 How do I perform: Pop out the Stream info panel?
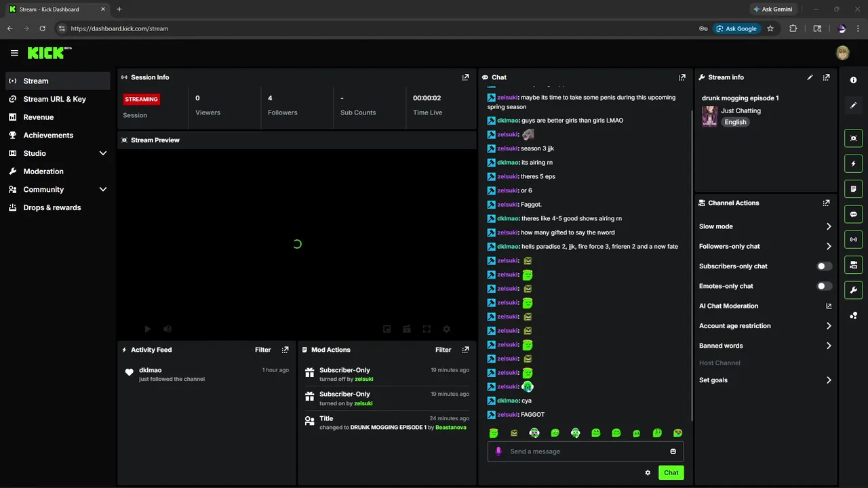click(826, 77)
